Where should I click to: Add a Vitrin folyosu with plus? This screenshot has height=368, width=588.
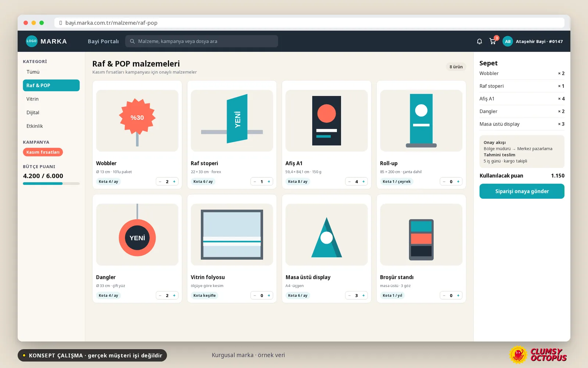coord(269,296)
